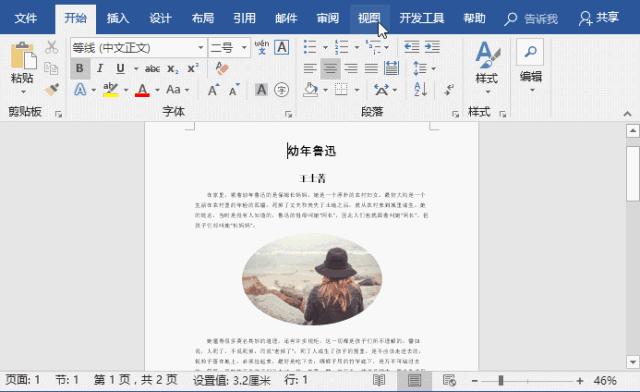
Task: Toggle Bold formatting
Action: [x=80, y=69]
